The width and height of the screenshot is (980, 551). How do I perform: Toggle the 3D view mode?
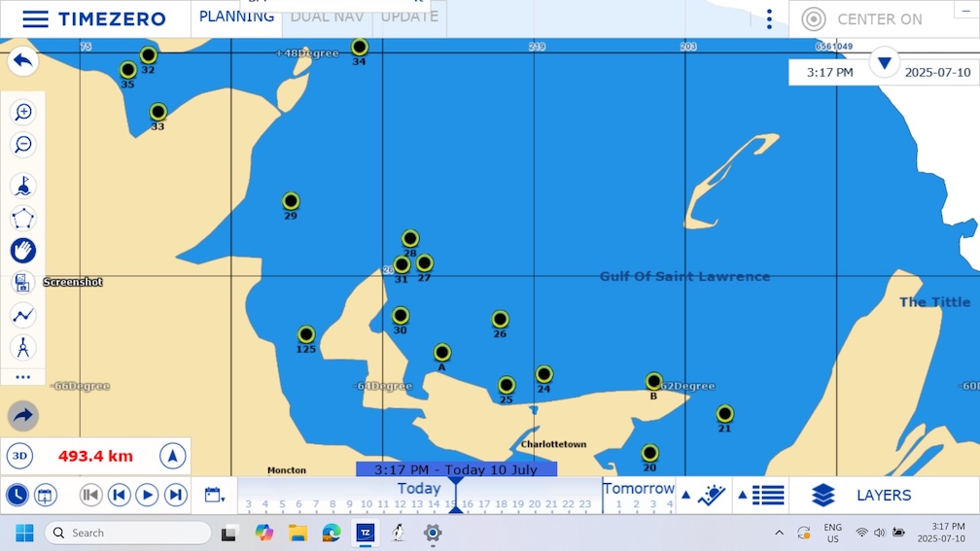point(19,456)
